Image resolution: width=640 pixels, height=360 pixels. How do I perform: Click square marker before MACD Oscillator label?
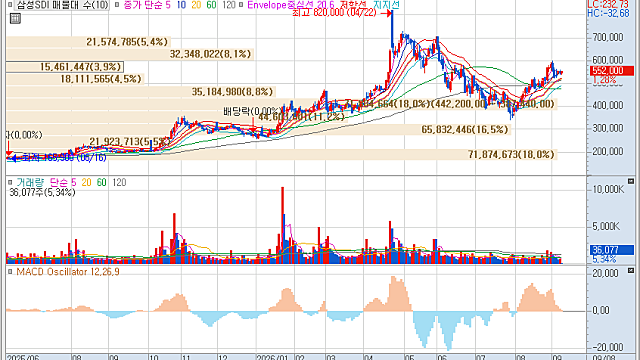point(10,271)
